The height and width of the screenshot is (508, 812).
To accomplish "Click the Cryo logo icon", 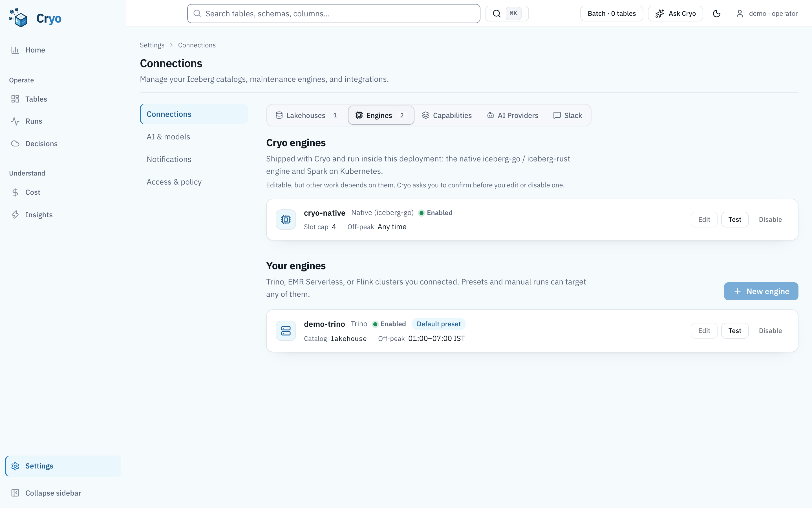I will click(x=18, y=18).
